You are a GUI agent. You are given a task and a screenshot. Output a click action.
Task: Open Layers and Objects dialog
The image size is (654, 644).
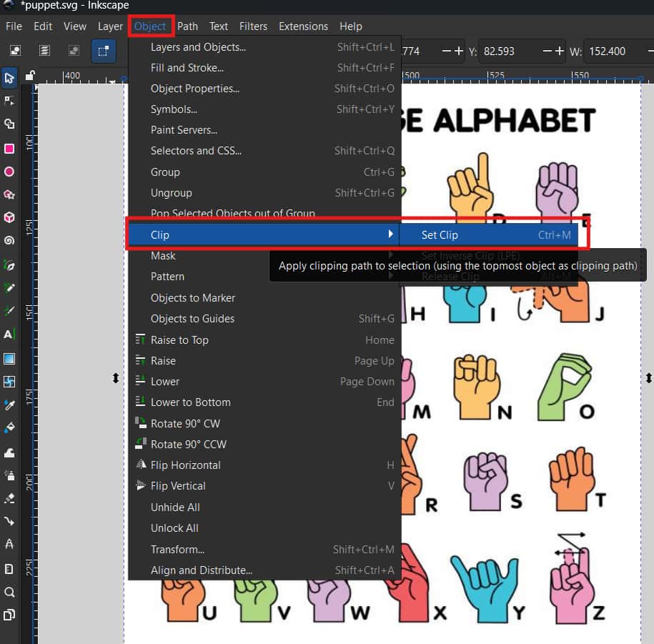264,47
